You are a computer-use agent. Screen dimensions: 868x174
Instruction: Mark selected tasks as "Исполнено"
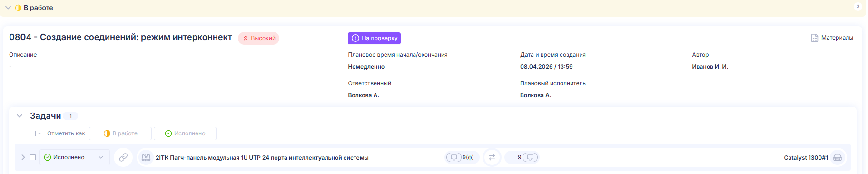pyautogui.click(x=185, y=133)
